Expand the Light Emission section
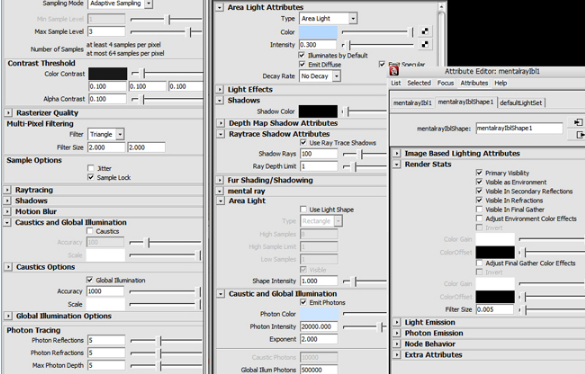Image resolution: width=585 pixels, height=374 pixels. click(397, 322)
